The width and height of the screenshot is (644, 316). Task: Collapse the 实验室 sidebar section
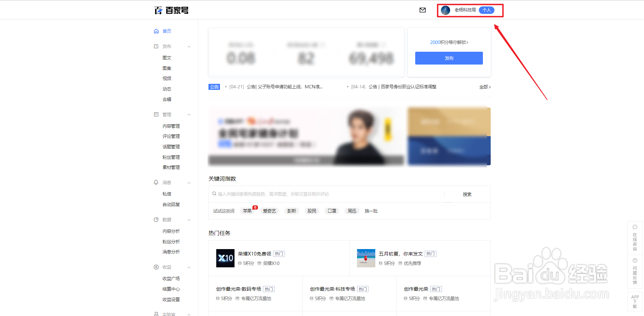click(189, 314)
